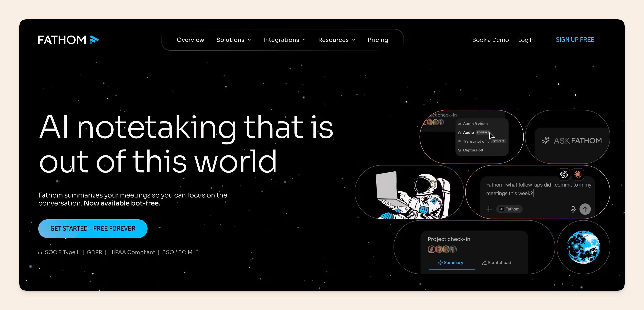Click the last participant avatar in Project check-in
The image size is (644, 310).
pyautogui.click(x=453, y=249)
